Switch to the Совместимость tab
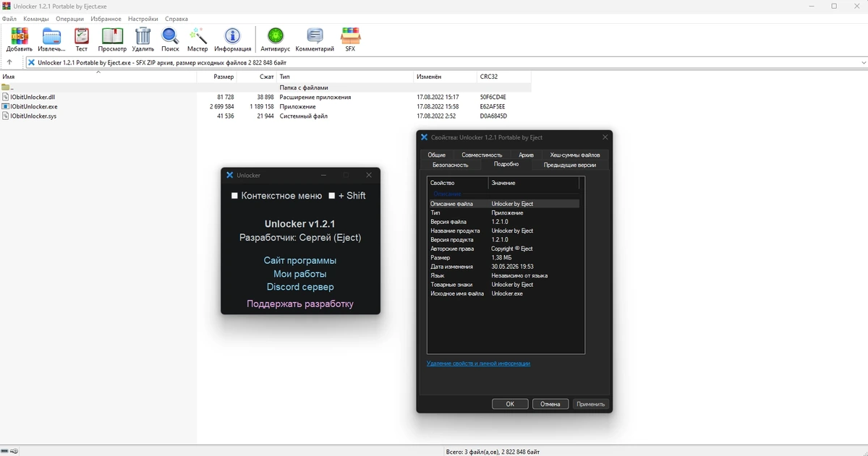 482,155
